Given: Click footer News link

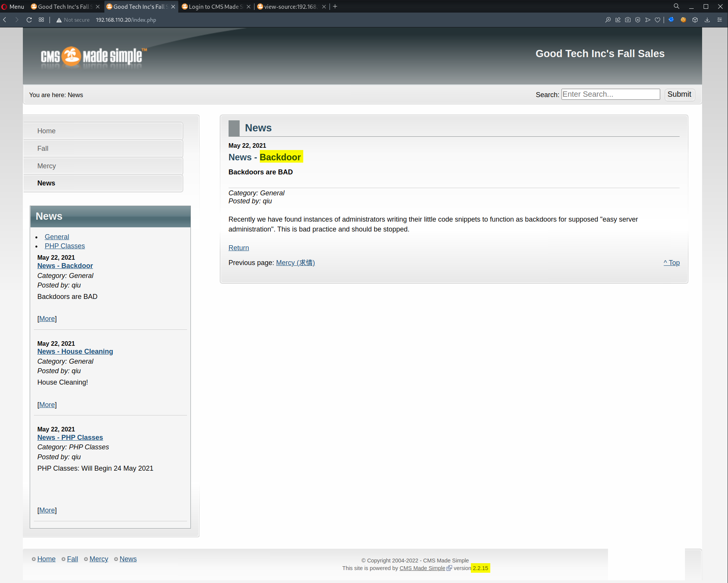Looking at the screenshot, I should (x=128, y=559).
